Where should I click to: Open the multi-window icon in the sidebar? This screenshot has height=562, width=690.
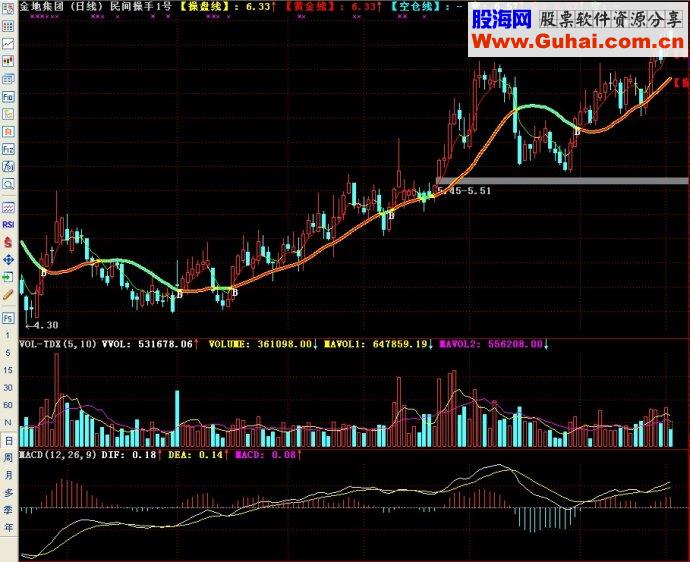pos(8,79)
